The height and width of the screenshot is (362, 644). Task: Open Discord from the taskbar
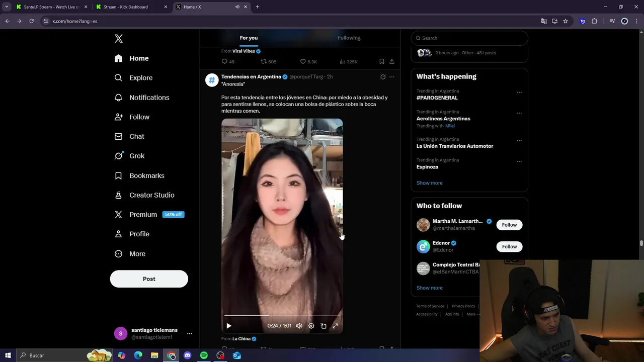coord(188,355)
